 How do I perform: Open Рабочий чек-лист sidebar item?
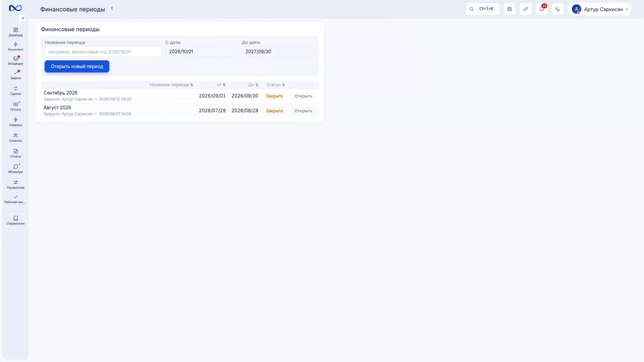pos(15,199)
